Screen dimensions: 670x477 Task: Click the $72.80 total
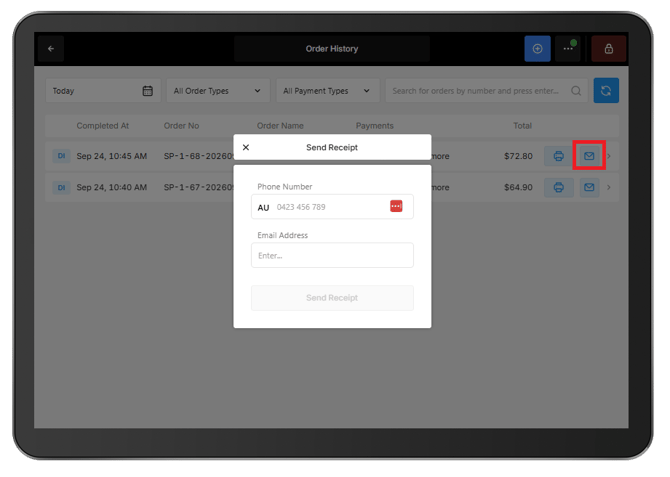click(x=518, y=156)
